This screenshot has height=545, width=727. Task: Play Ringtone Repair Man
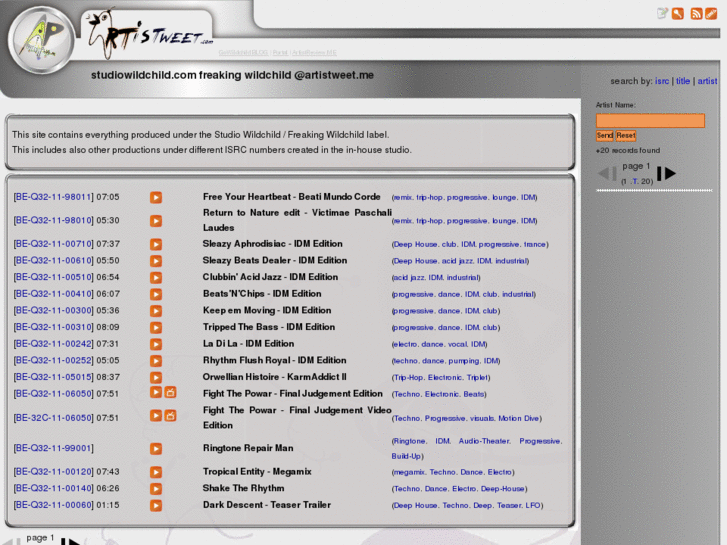point(156,449)
